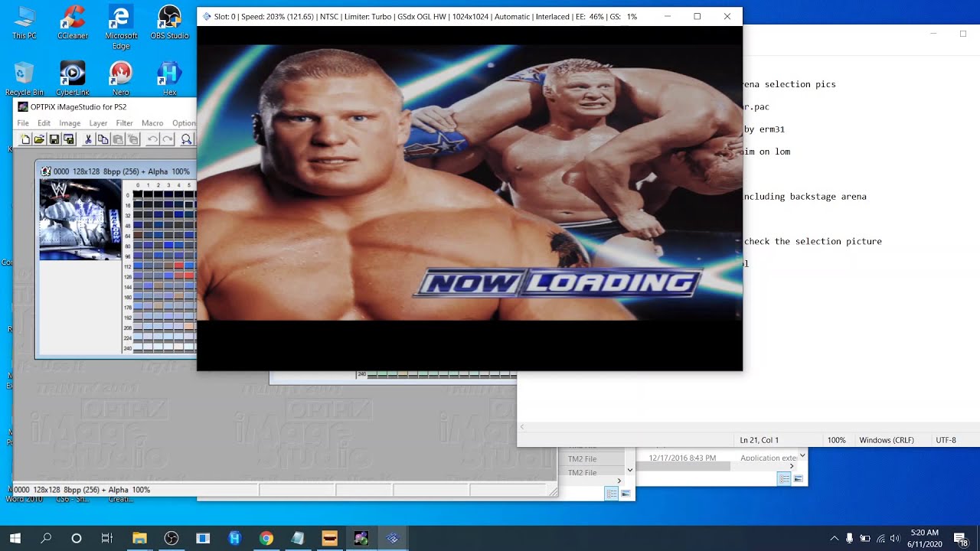Click 'Windows (CRLF)' in Notepad status bar

click(x=887, y=440)
